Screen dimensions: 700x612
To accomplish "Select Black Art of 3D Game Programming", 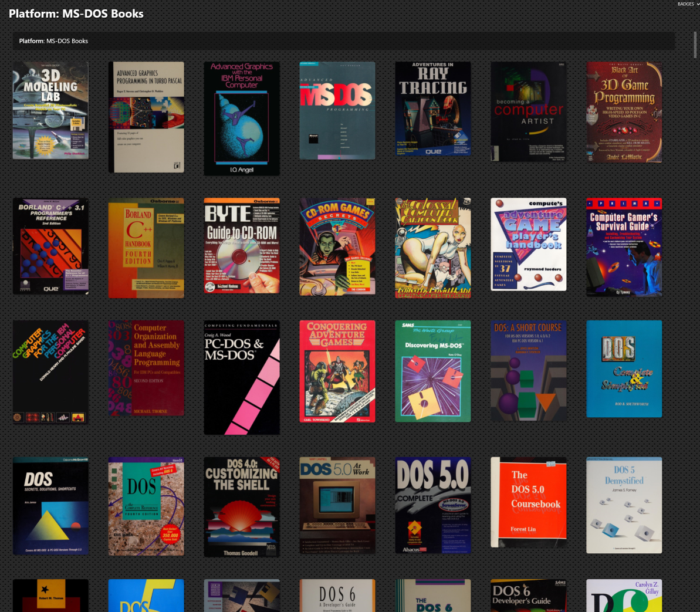I will coord(624,112).
